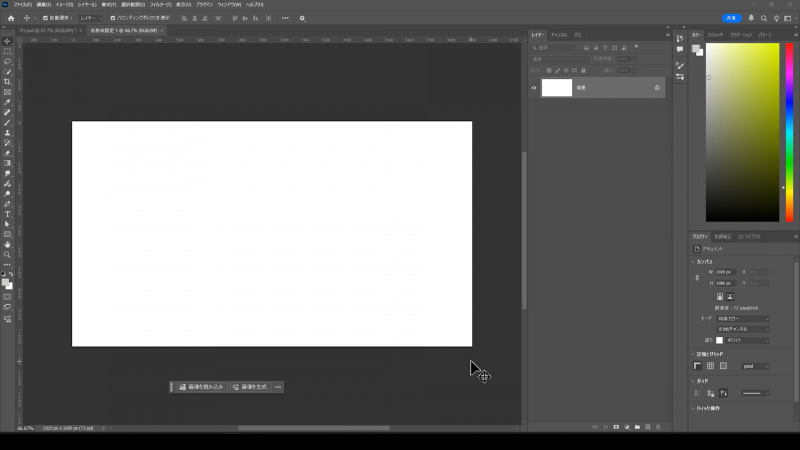This screenshot has height=450, width=800.
Task: Open the notifications bell icon
Action: point(751,18)
